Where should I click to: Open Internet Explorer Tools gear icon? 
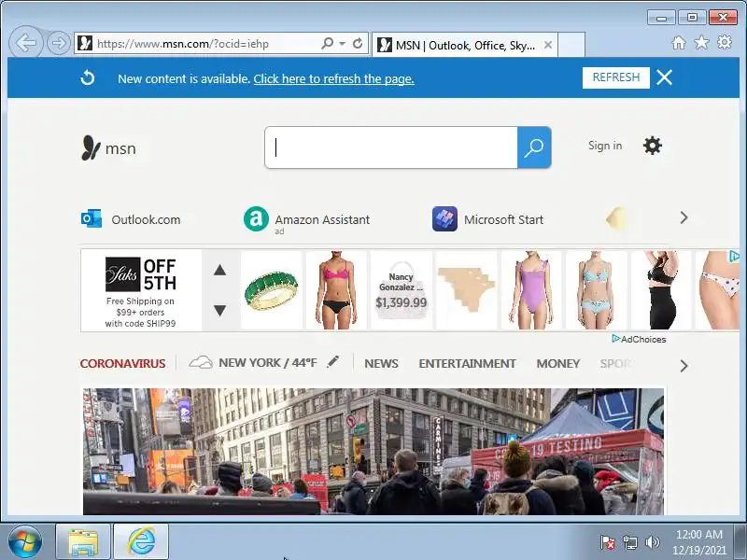click(x=725, y=42)
